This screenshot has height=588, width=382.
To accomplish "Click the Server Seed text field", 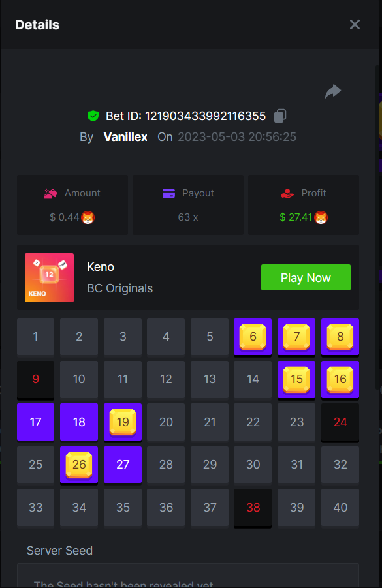I will (188, 576).
